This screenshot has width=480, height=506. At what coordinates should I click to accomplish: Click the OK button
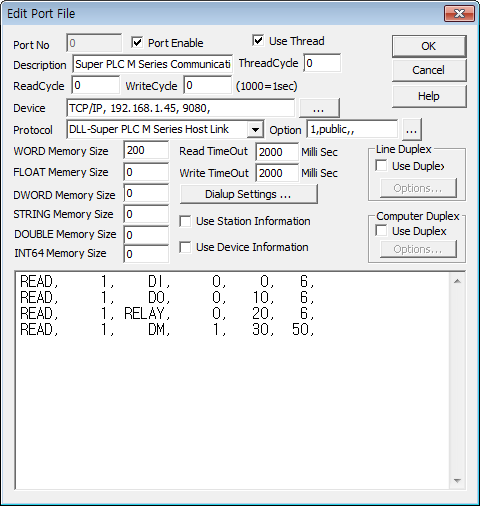[429, 46]
